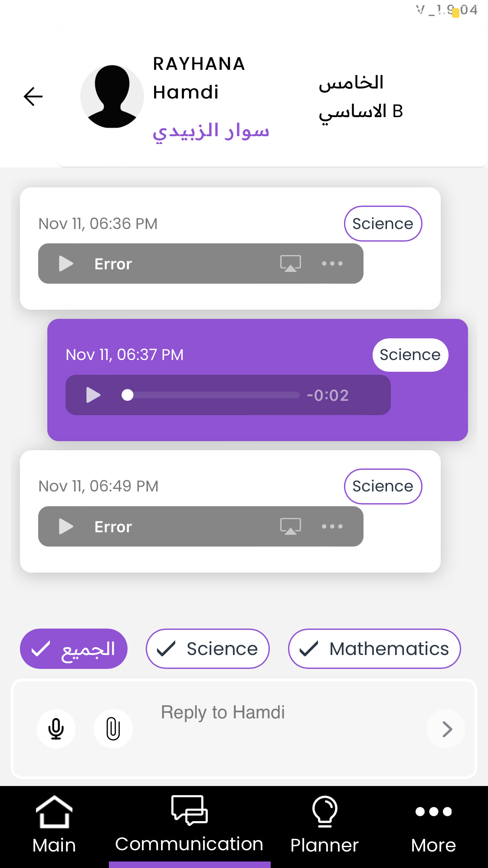Toggle the الجميع filter chip
Image resolution: width=488 pixels, height=868 pixels.
tap(74, 649)
